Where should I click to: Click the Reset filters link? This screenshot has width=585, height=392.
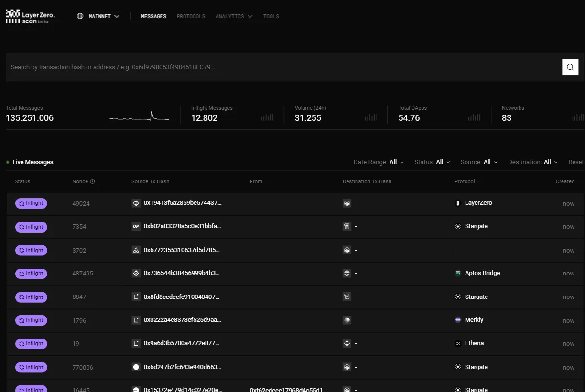pos(575,162)
